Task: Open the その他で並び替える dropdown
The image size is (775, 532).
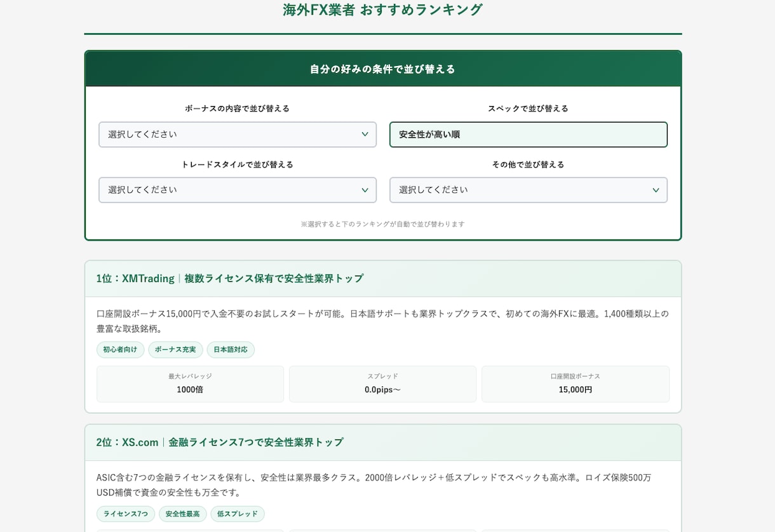Action: point(529,190)
